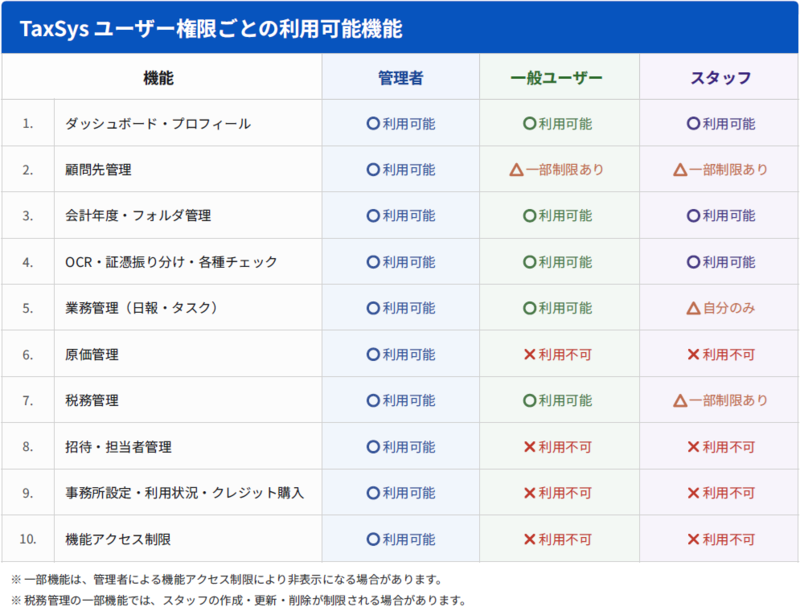This screenshot has height=611, width=800.
Task: Click 一般ユーザー 利用可能 cell for 税務管理
Action: pyautogui.click(x=558, y=400)
